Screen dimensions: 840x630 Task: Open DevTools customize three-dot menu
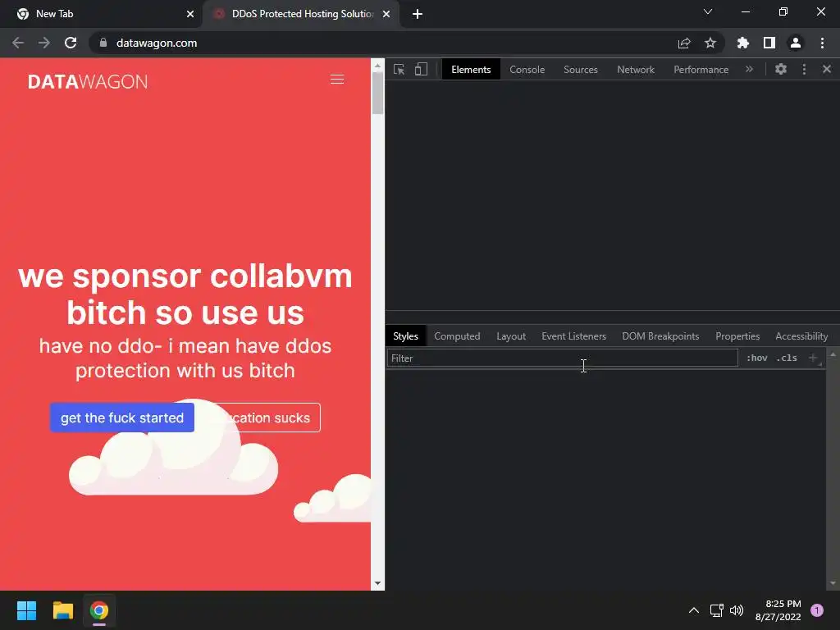pyautogui.click(x=804, y=69)
